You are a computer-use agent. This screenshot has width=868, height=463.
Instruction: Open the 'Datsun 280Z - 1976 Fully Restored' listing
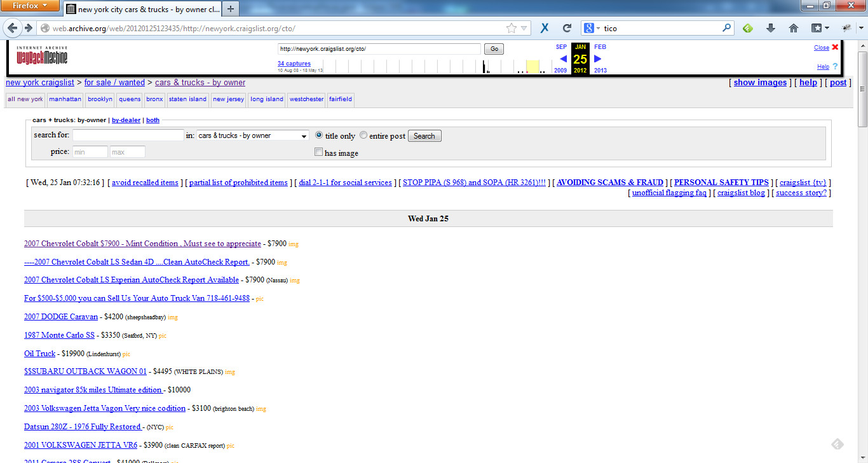click(x=83, y=427)
